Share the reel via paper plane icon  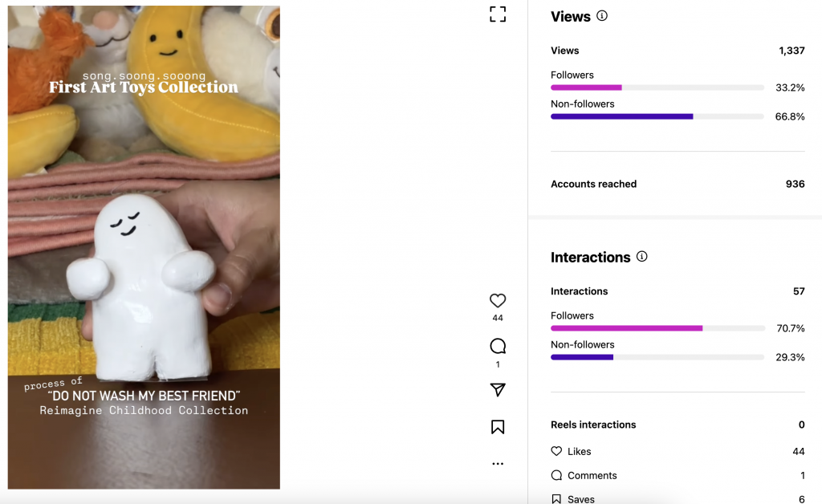tap(498, 389)
